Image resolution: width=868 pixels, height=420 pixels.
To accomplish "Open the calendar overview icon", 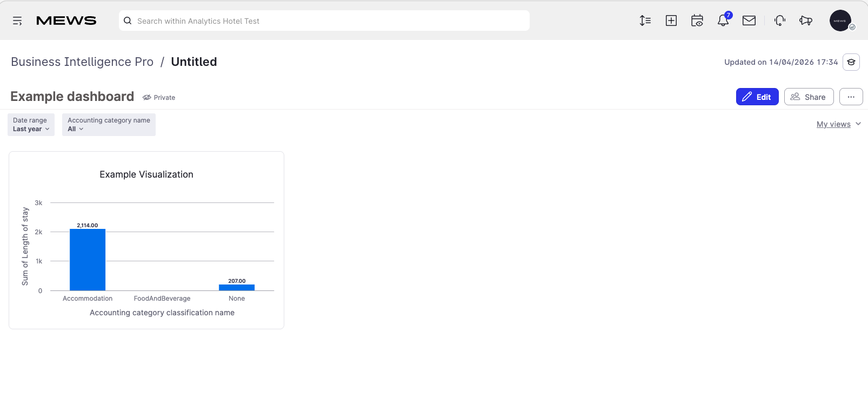I will pos(697,21).
